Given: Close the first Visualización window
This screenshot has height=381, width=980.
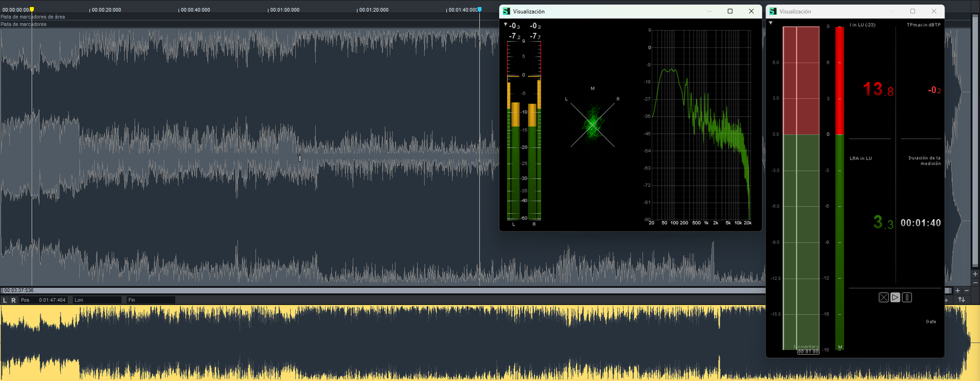Looking at the screenshot, I should tap(752, 11).
